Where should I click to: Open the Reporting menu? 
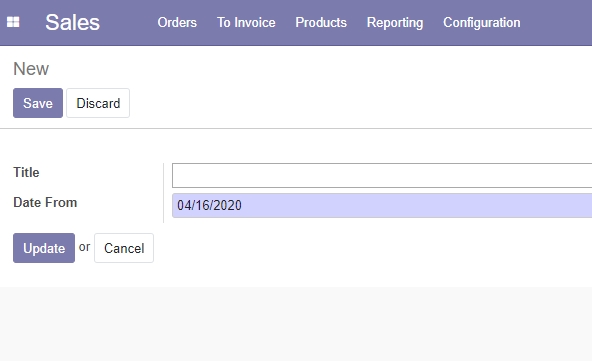pyautogui.click(x=395, y=23)
